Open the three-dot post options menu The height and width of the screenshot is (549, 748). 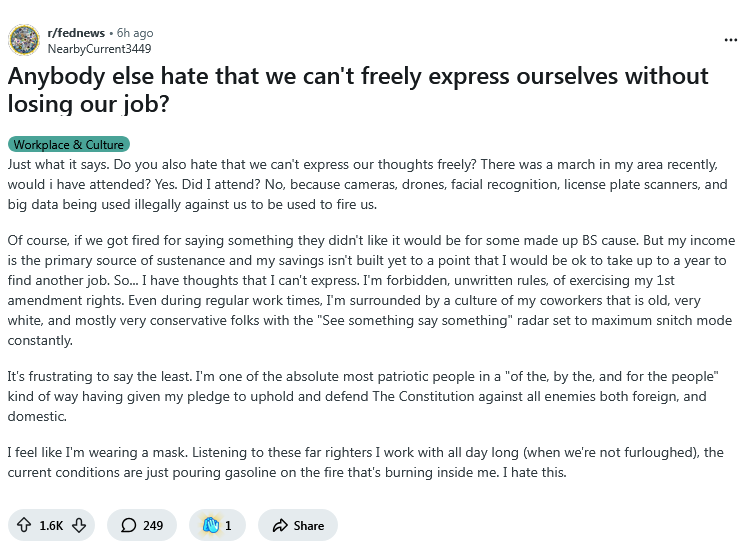[x=730, y=40]
